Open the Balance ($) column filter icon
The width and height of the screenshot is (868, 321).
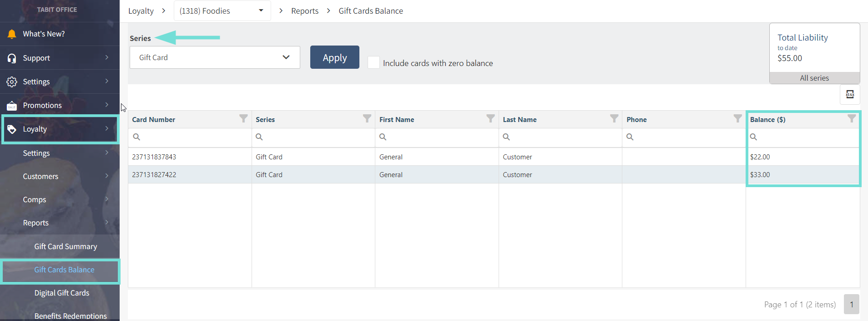tap(852, 119)
